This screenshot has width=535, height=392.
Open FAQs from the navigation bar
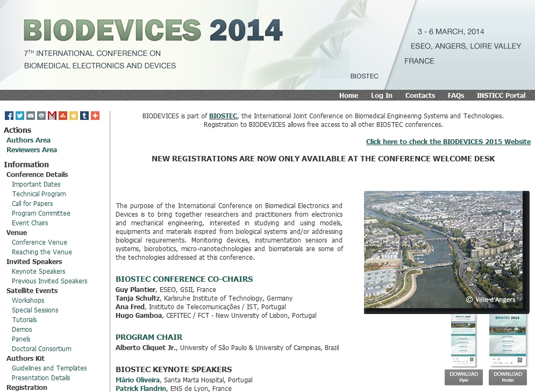click(455, 96)
